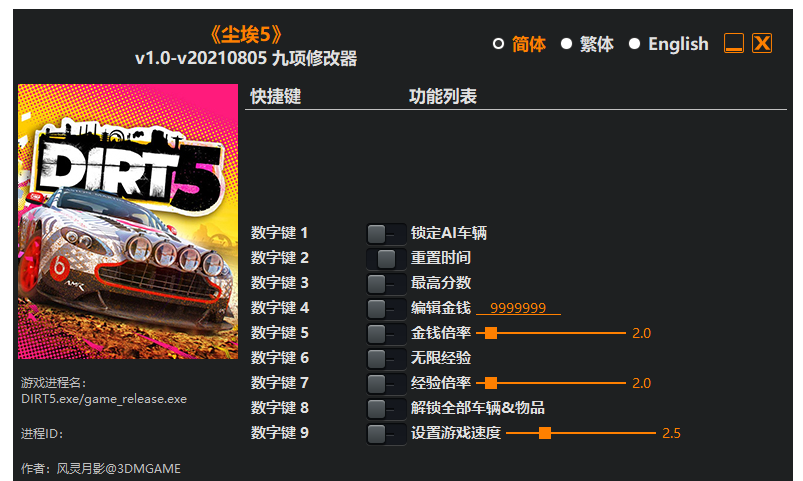
Task: Enable the 最高分数 switch
Action: 387,283
